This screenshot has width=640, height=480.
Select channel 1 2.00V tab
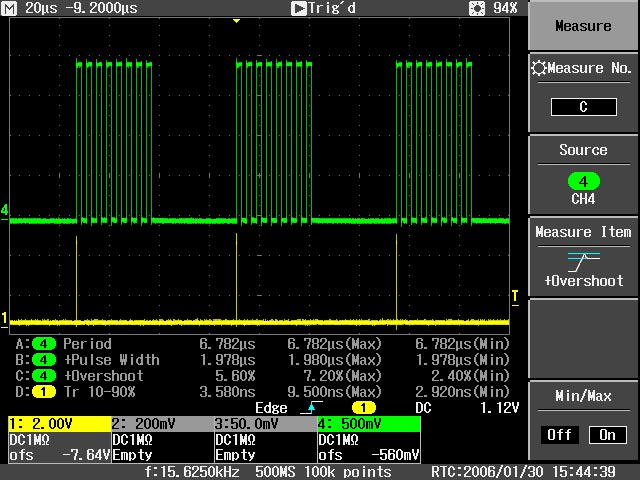(58, 423)
